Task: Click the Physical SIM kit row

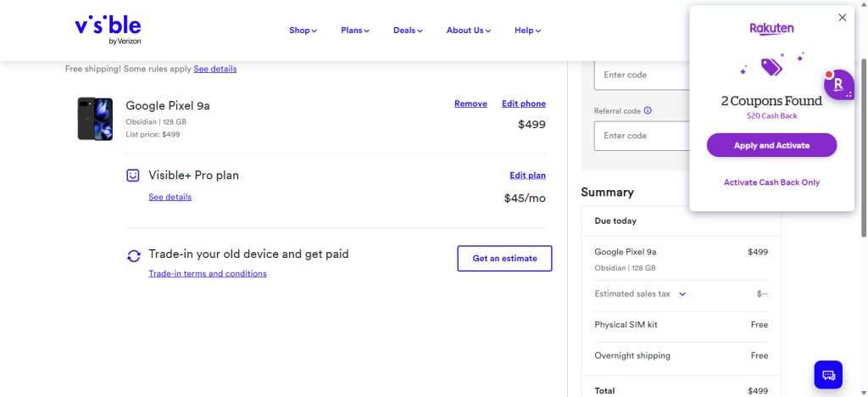Action: click(681, 325)
